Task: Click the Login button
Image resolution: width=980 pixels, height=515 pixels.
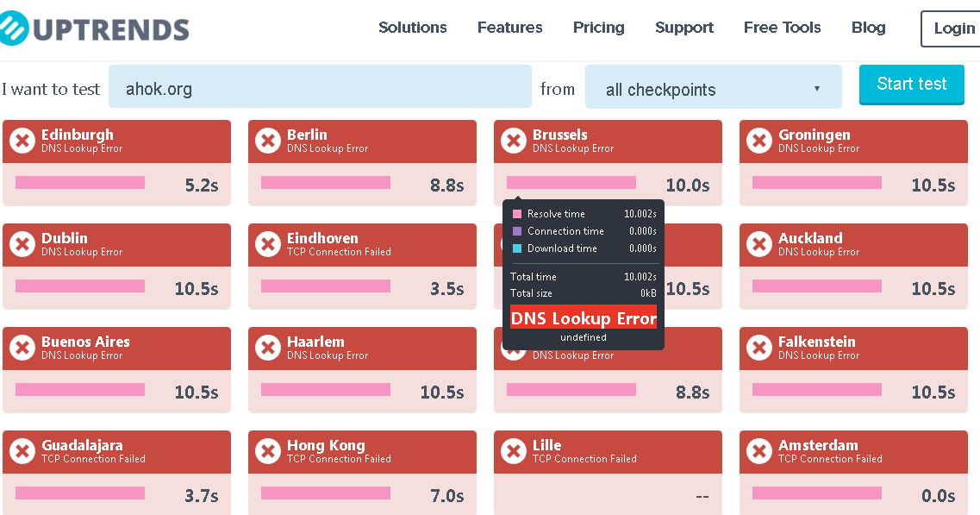Action: click(952, 28)
